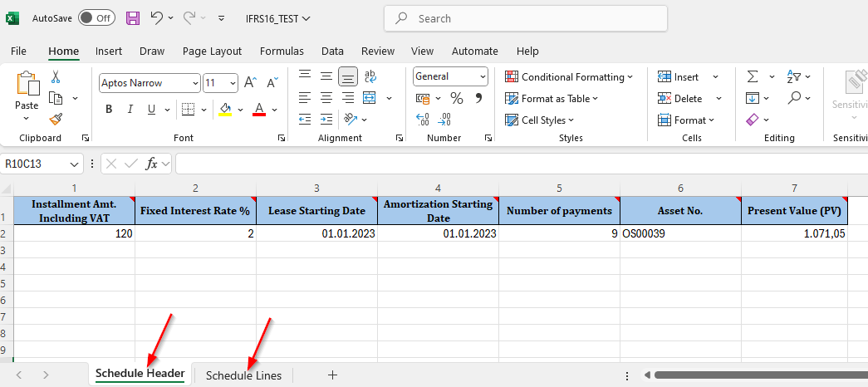Select cell containing OS00039
The width and height of the screenshot is (868, 387).
coord(680,233)
